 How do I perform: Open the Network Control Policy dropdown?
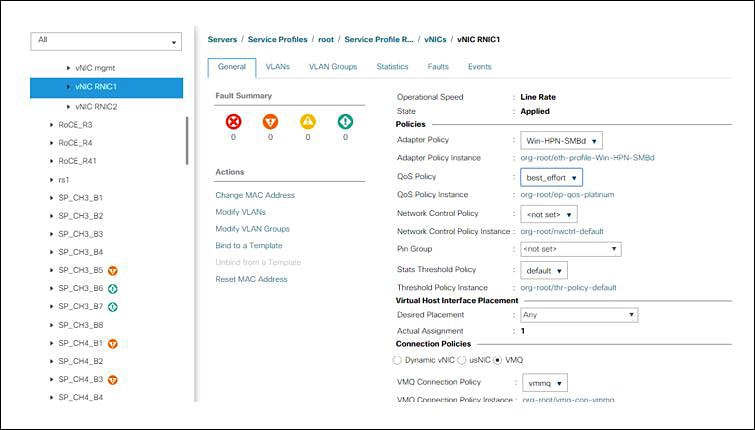(549, 214)
